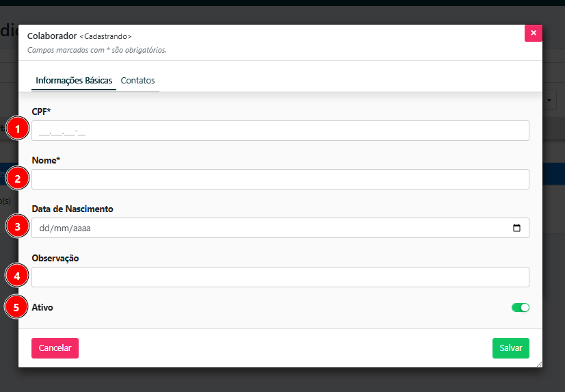The width and height of the screenshot is (565, 392).
Task: Click the Observação input box
Action: pyautogui.click(x=280, y=277)
